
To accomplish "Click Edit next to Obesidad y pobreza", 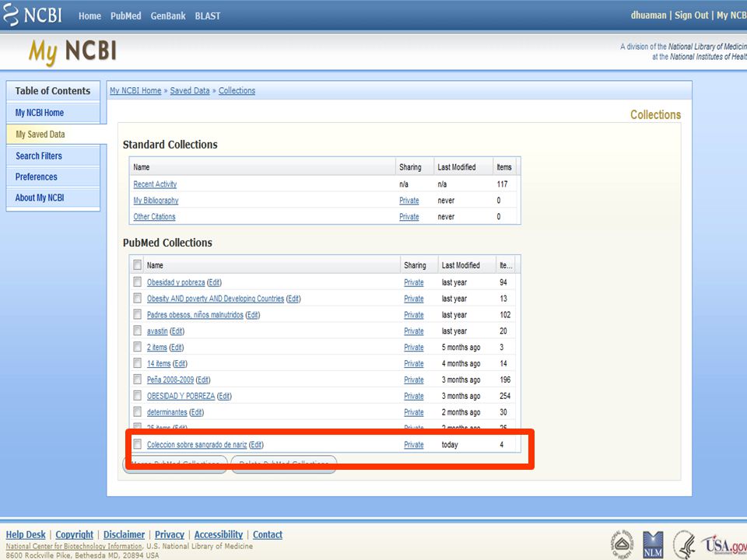I will (x=215, y=282).
